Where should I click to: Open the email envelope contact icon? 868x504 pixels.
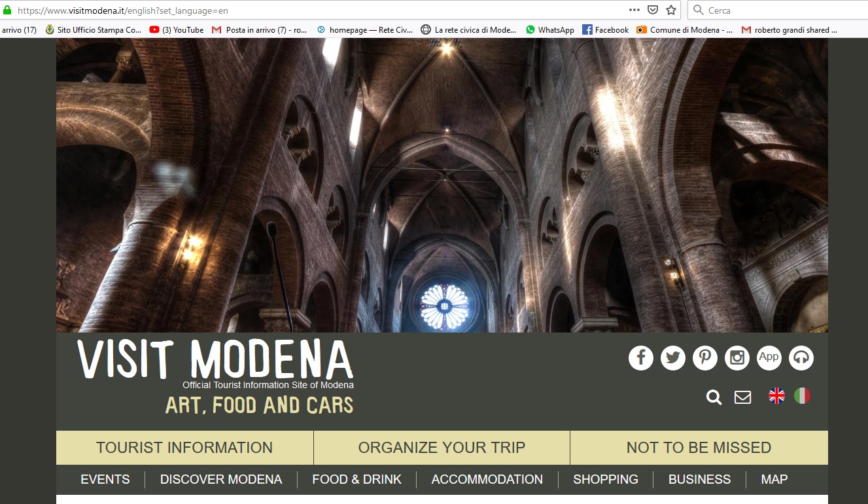[742, 397]
